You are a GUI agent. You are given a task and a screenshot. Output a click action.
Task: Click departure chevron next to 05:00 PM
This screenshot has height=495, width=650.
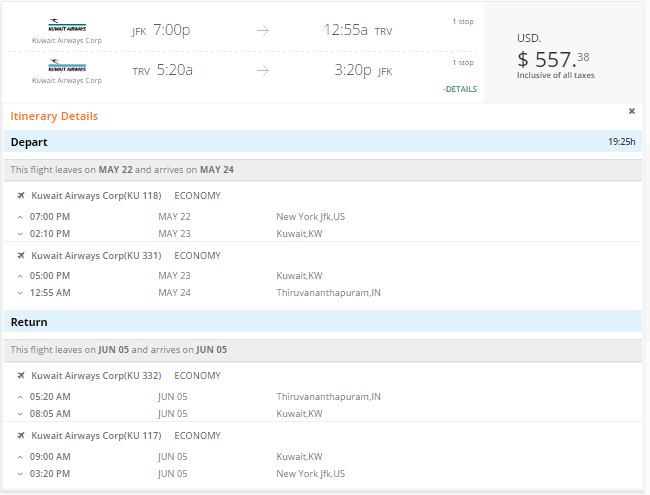pyautogui.click(x=20, y=277)
